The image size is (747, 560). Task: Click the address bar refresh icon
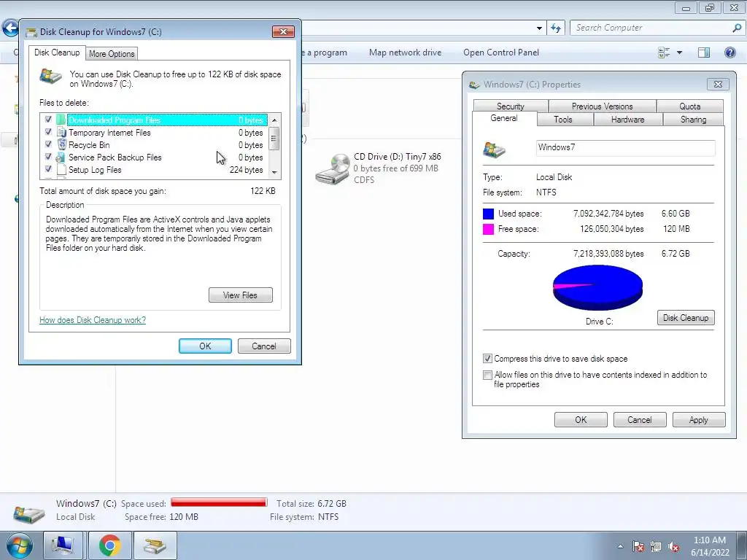(x=556, y=28)
